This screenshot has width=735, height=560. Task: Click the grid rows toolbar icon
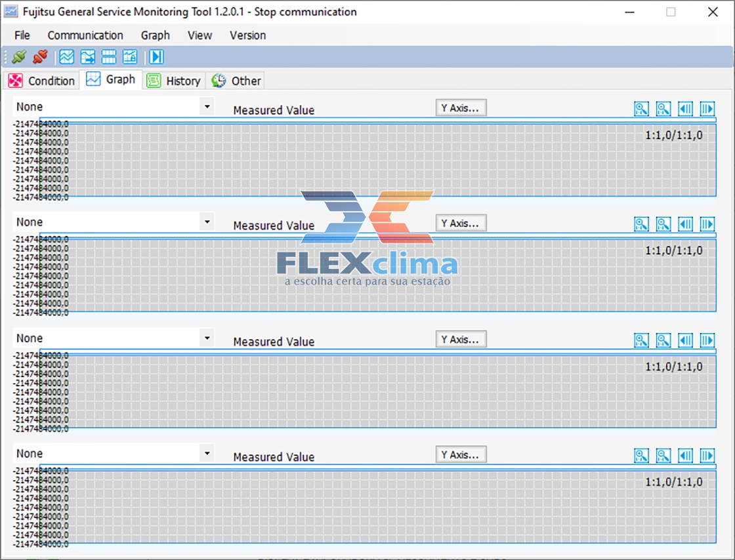(109, 56)
